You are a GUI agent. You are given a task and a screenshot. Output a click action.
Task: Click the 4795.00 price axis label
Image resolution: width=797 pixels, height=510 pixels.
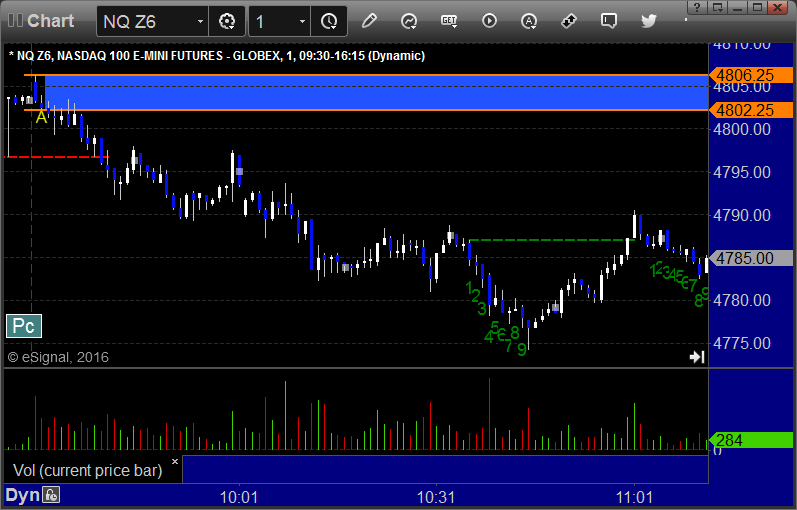[x=742, y=172]
